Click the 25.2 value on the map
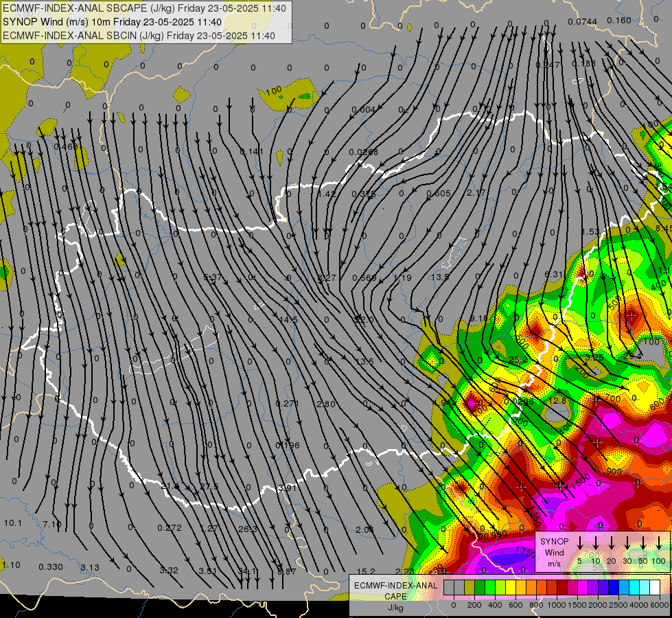Image resolution: width=672 pixels, height=618 pixels. coord(518,360)
